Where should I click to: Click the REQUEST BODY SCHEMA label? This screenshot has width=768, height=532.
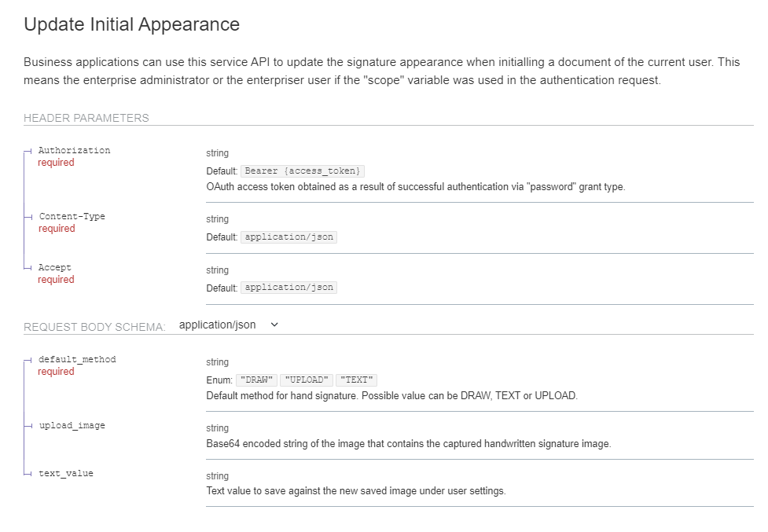[94, 327]
